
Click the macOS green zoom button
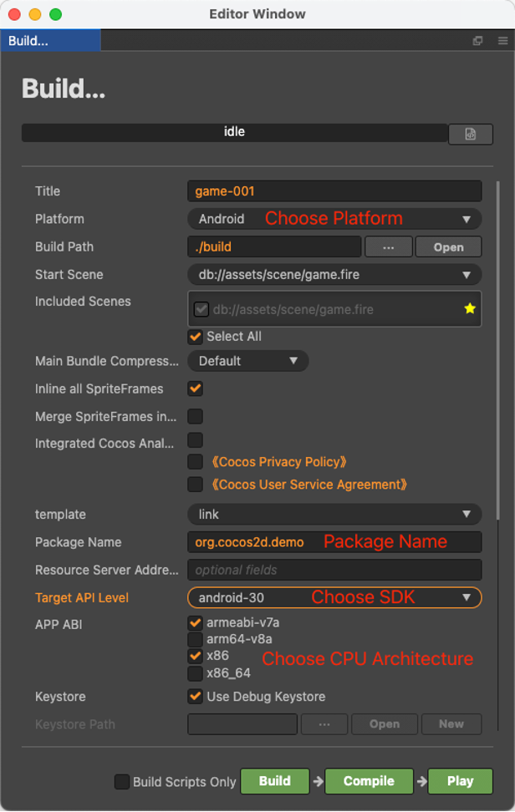point(55,14)
